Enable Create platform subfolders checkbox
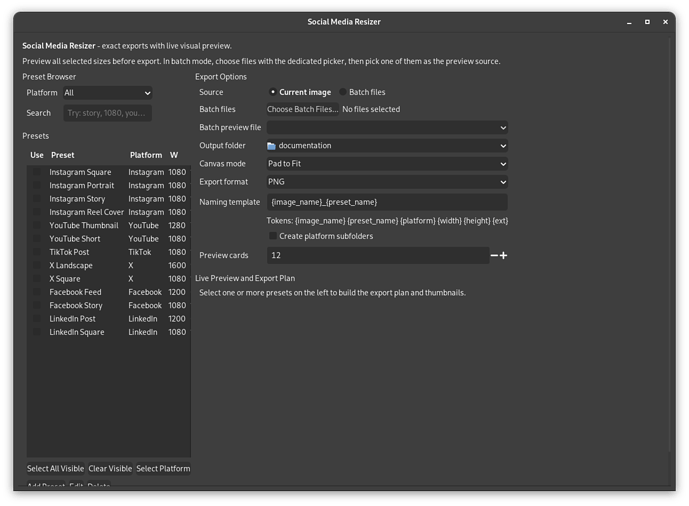The height and width of the screenshot is (506, 689). pyautogui.click(x=273, y=236)
